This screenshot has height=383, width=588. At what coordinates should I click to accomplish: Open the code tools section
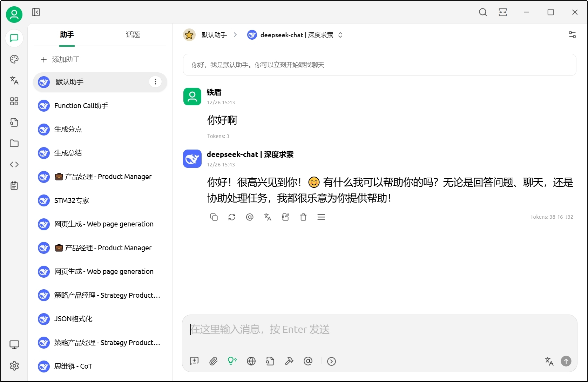tap(14, 164)
